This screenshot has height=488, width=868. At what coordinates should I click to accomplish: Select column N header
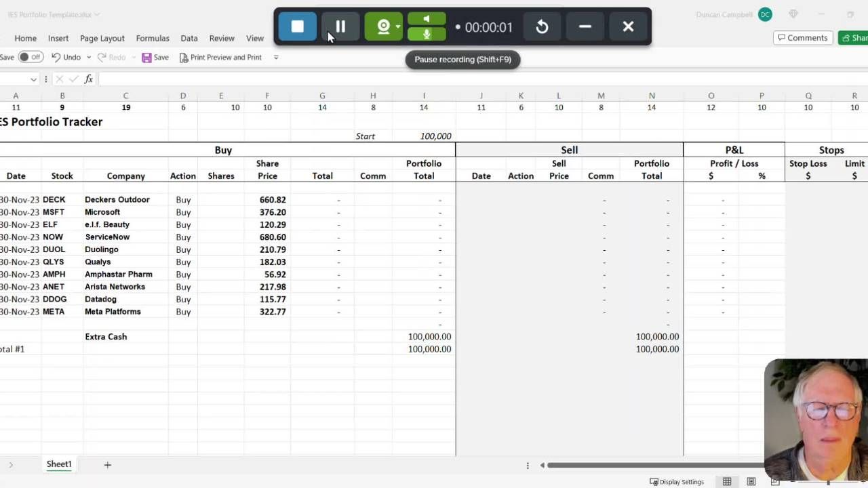click(x=652, y=96)
